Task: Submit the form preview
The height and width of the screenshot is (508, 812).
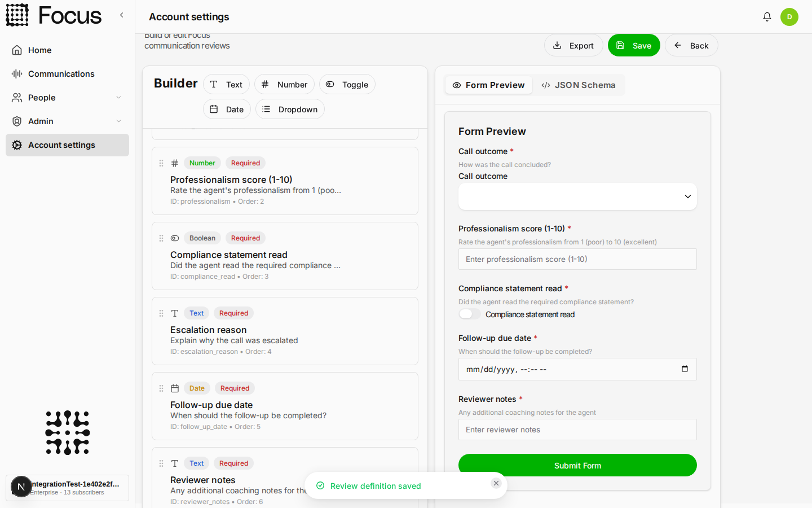Action: [577, 465]
